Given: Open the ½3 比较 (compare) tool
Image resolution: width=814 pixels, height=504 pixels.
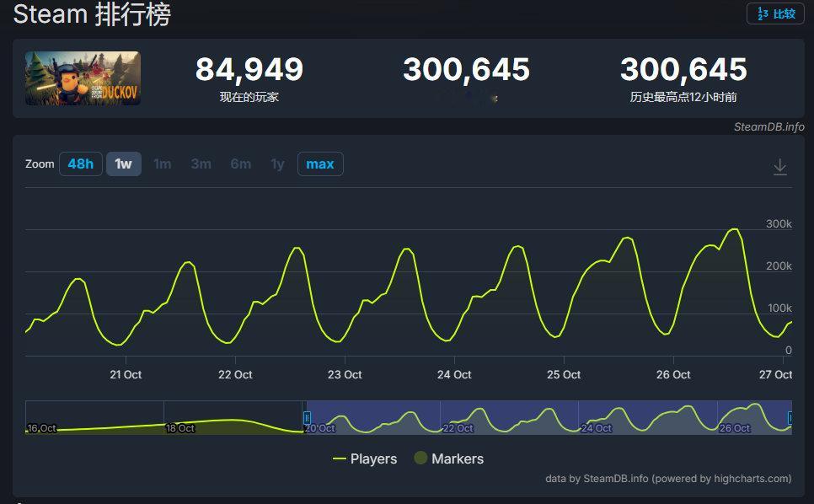Looking at the screenshot, I should click(776, 13).
